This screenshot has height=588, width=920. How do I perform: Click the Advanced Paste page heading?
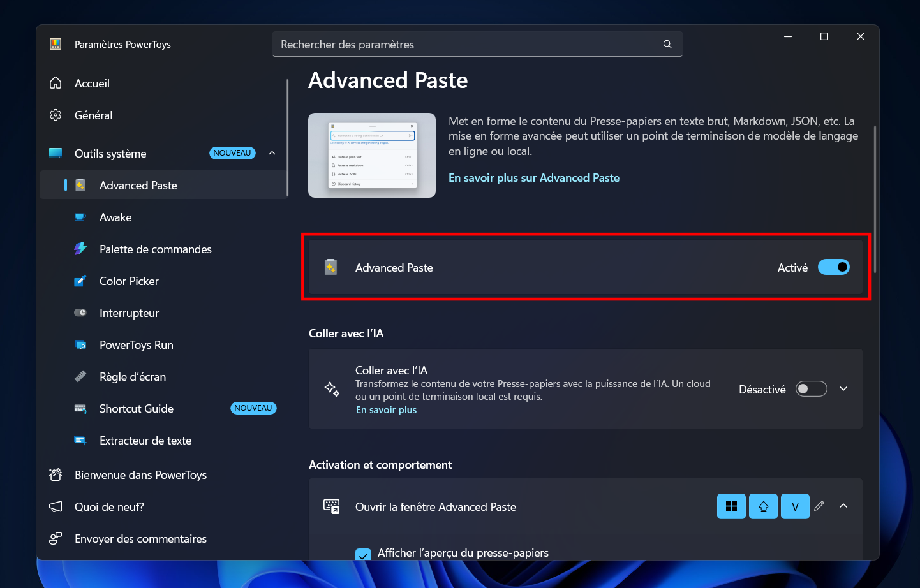click(388, 80)
